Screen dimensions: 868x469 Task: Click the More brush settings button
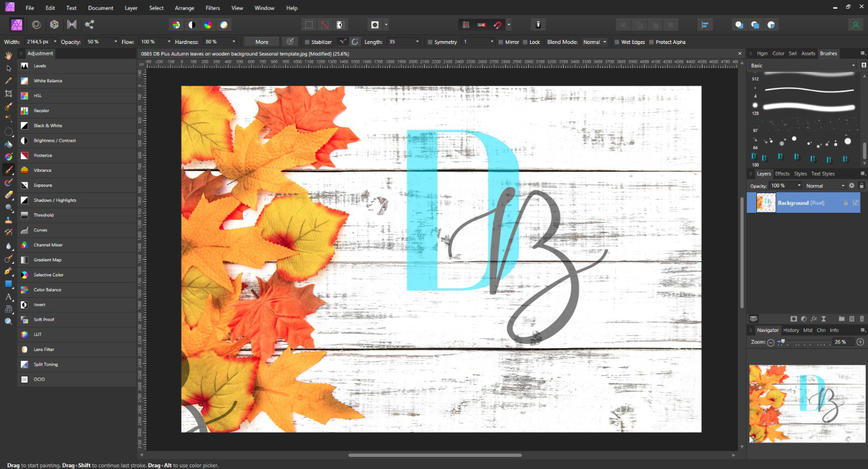260,42
